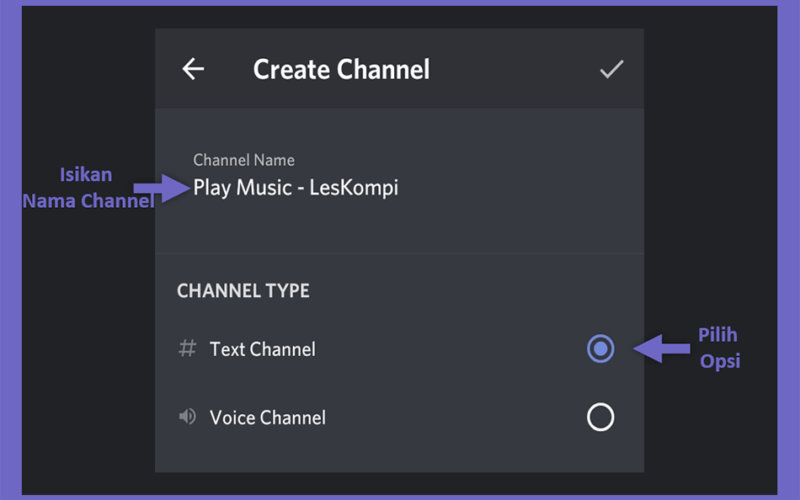The width and height of the screenshot is (800, 500).
Task: Select the Text Channel radio button
Action: [x=601, y=348]
